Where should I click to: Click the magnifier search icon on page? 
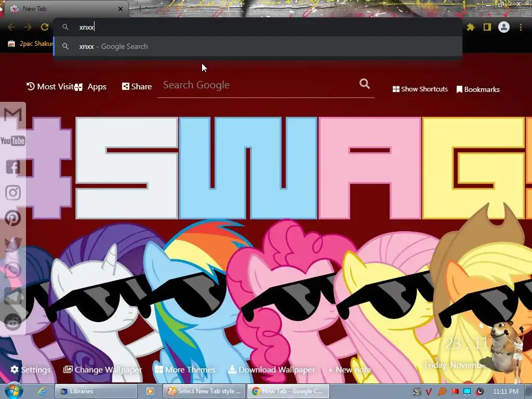[365, 84]
